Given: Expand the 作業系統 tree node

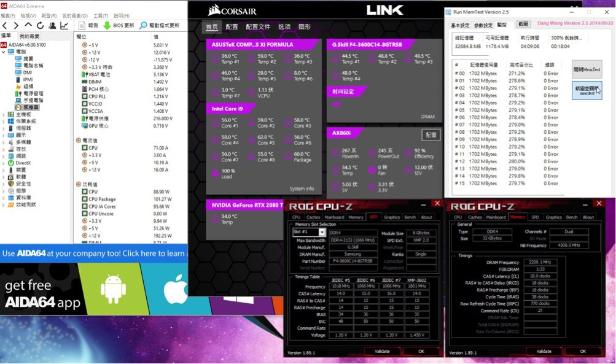Looking at the screenshot, I should [x=4, y=122].
